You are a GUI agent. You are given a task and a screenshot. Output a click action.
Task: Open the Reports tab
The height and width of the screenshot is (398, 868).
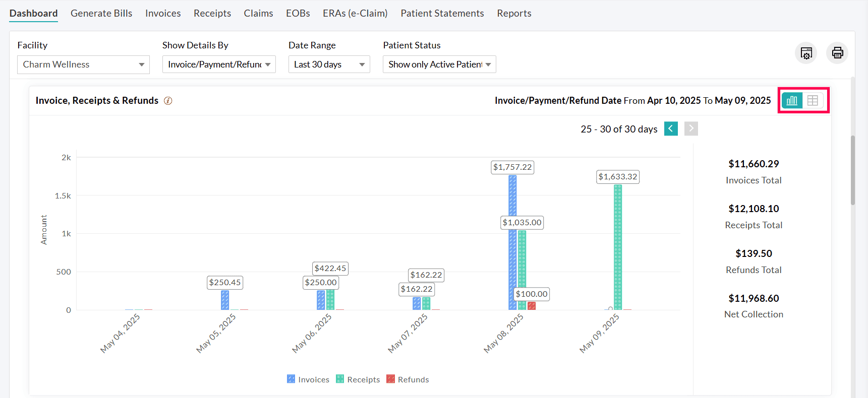tap(514, 14)
